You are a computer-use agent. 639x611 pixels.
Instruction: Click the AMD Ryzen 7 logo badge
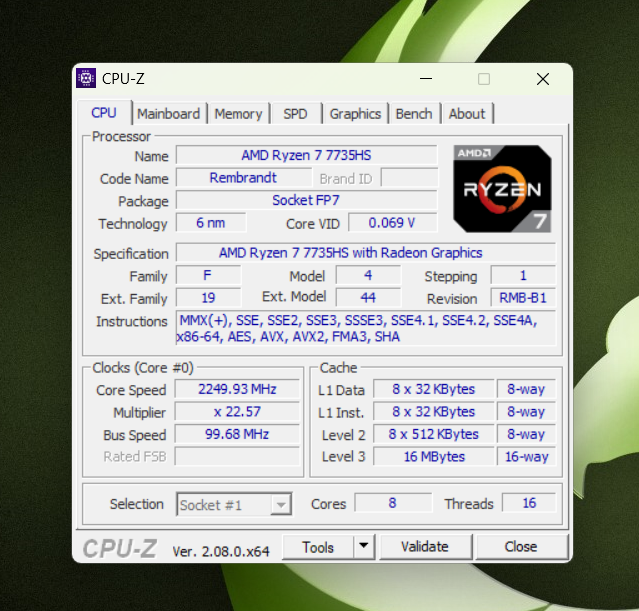coord(502,189)
